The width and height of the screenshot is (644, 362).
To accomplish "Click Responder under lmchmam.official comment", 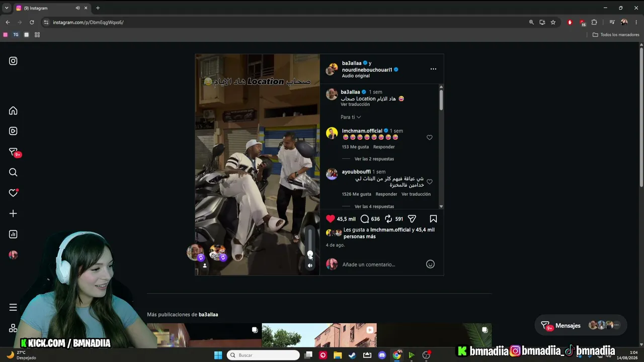I will tap(384, 147).
